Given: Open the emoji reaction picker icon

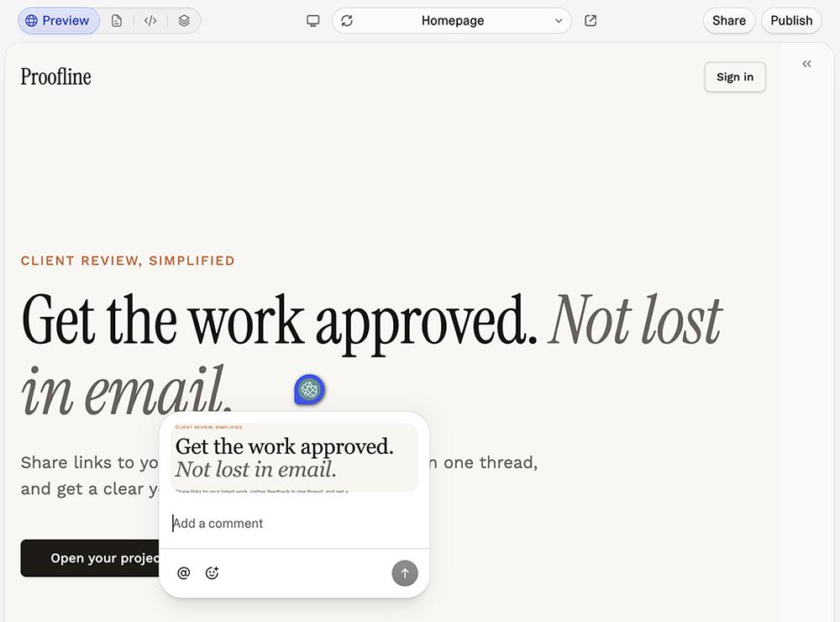Looking at the screenshot, I should tap(213, 573).
